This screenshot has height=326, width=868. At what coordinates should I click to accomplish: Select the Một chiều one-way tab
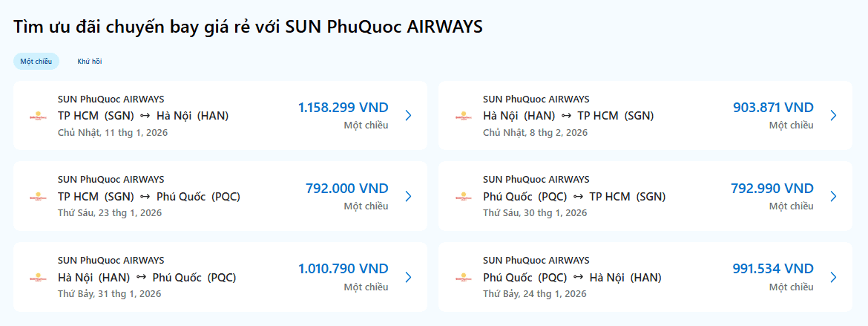(36, 62)
